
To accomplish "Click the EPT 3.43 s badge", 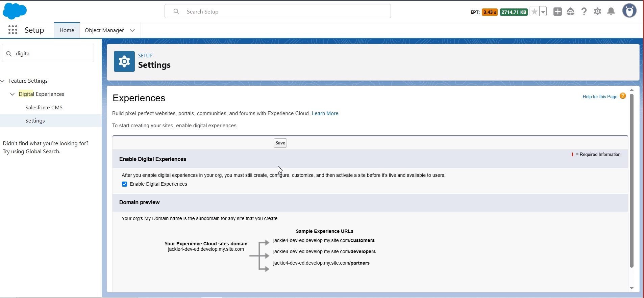I will 490,12.
